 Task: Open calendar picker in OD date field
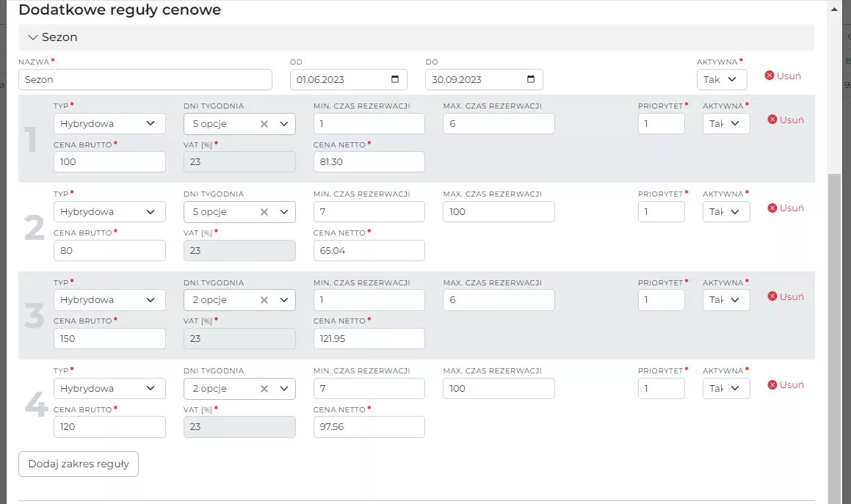pos(395,79)
